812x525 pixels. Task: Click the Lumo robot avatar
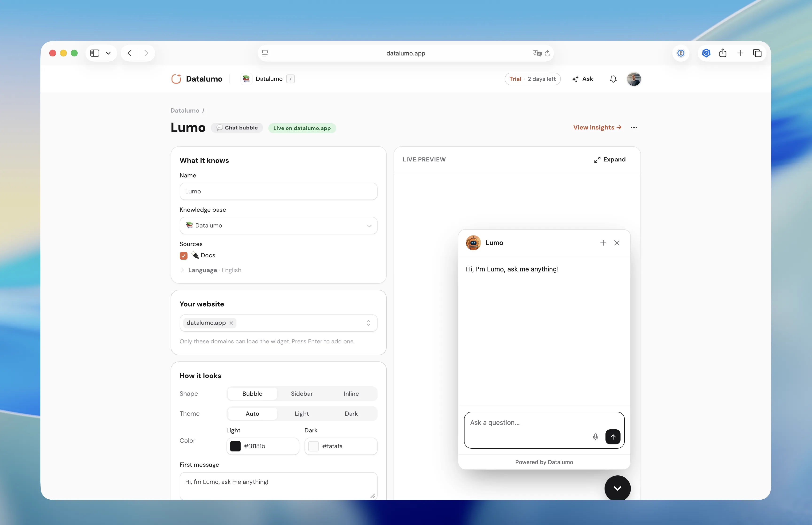click(473, 243)
